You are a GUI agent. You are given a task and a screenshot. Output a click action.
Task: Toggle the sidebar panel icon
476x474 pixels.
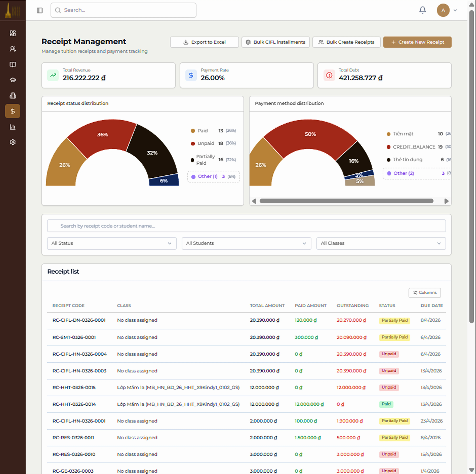point(40,10)
